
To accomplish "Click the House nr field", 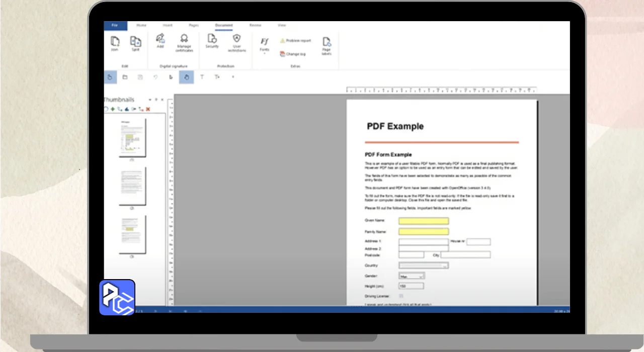I will (478, 242).
